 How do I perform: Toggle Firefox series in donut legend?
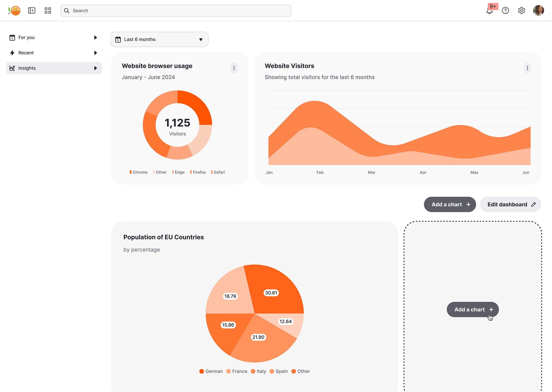[198, 172]
